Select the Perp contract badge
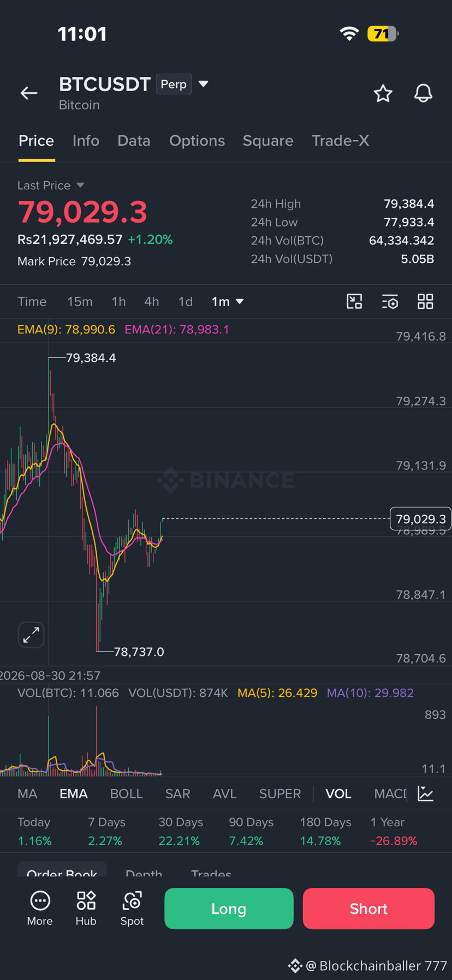Image resolution: width=452 pixels, height=980 pixels. point(174,84)
